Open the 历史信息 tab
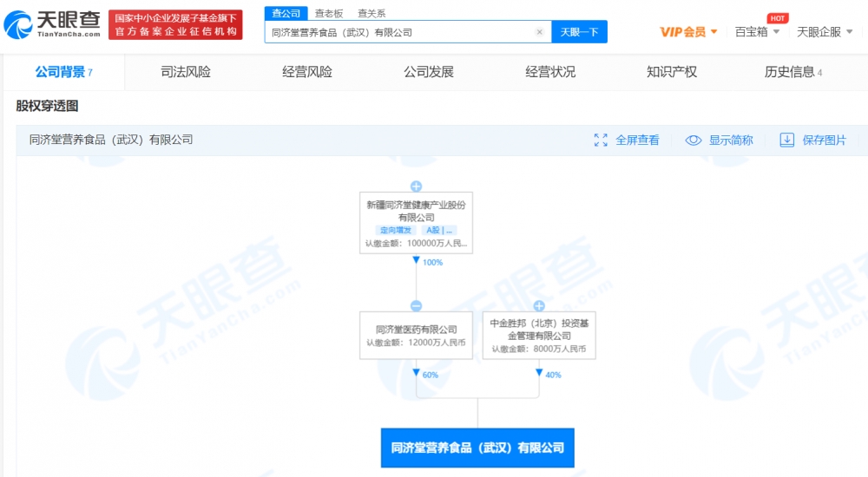Viewport: 868px width, 477px height. (x=792, y=72)
